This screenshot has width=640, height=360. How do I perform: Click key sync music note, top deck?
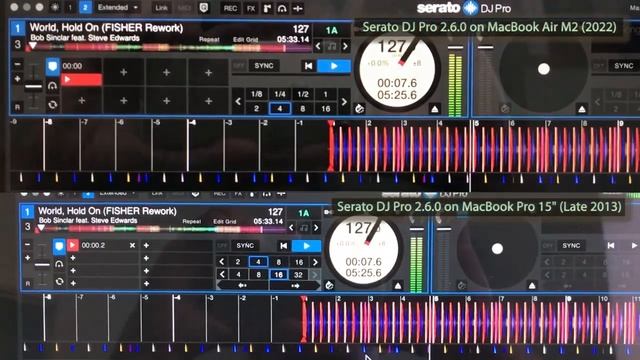coord(331,46)
